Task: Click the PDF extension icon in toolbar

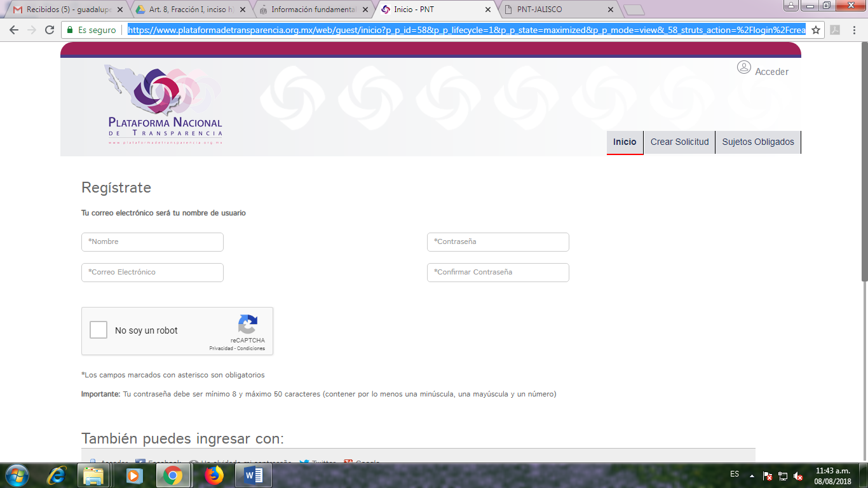Action: tap(835, 30)
